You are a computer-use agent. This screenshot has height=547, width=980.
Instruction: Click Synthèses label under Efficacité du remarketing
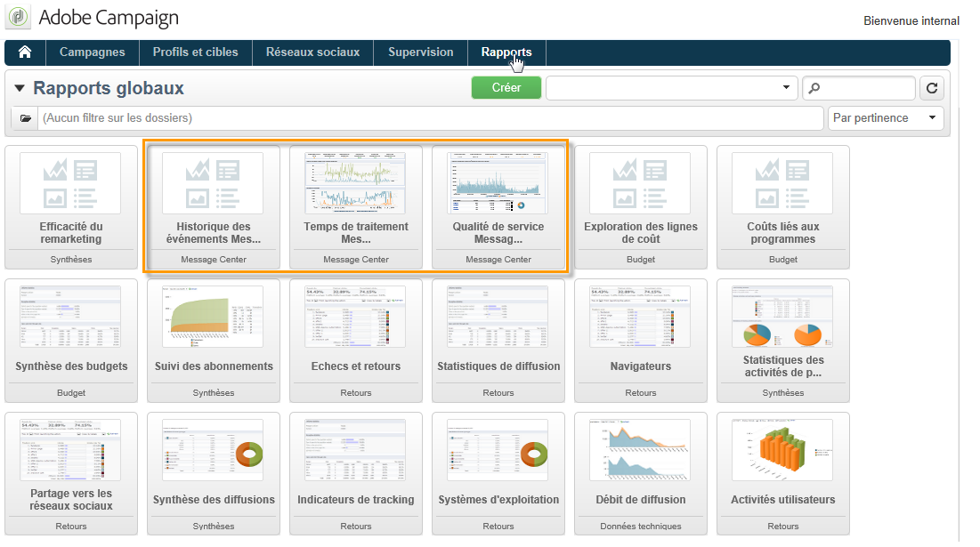pos(71,259)
